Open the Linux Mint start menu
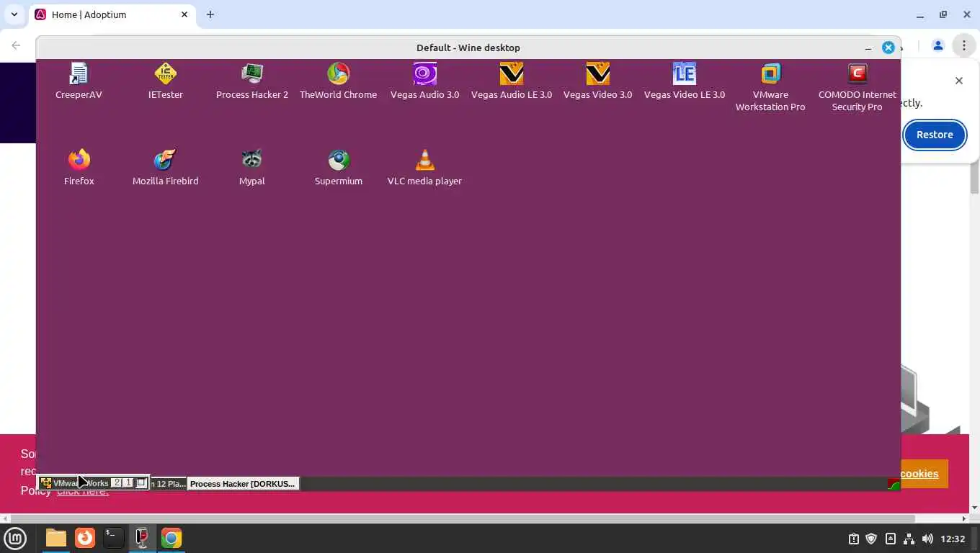 coord(15,538)
